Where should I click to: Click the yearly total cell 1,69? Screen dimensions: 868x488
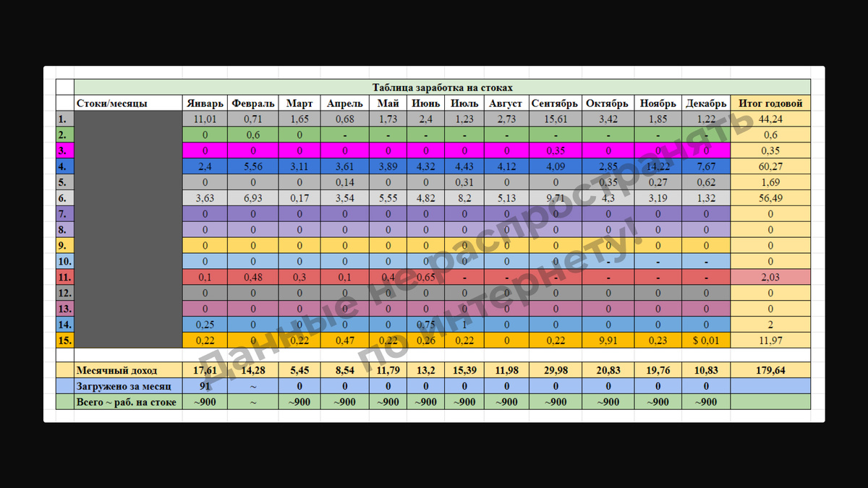click(x=770, y=182)
